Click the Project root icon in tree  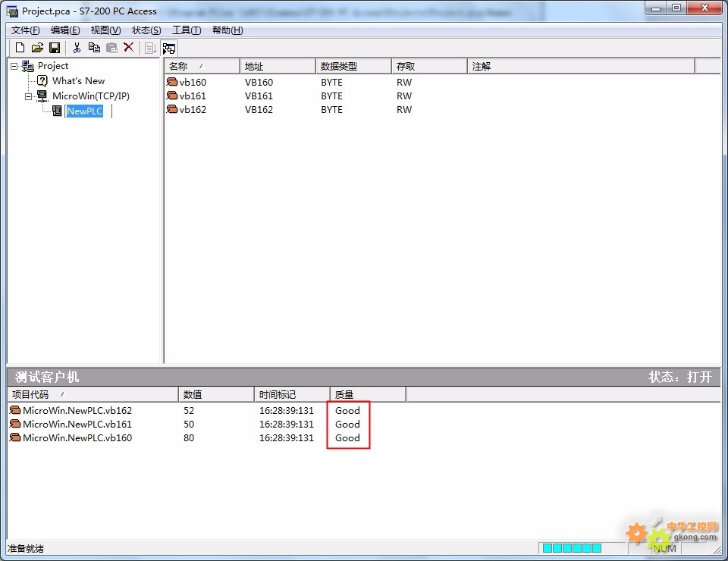(28, 66)
